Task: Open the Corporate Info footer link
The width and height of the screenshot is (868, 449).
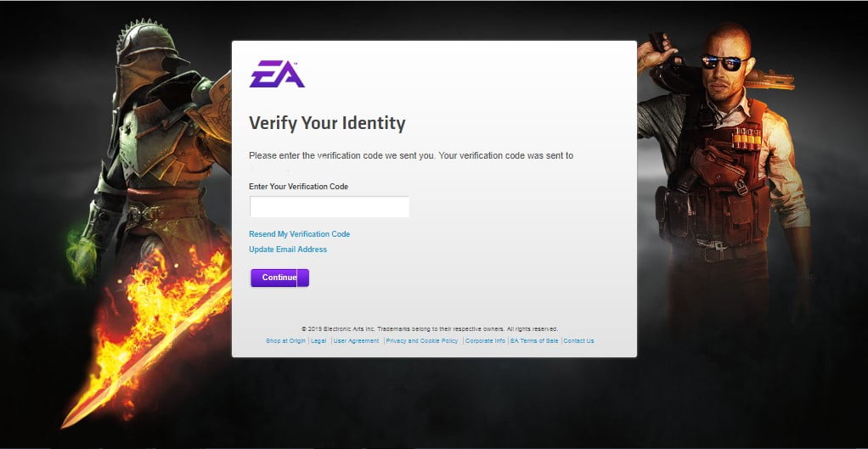Action: pos(485,341)
